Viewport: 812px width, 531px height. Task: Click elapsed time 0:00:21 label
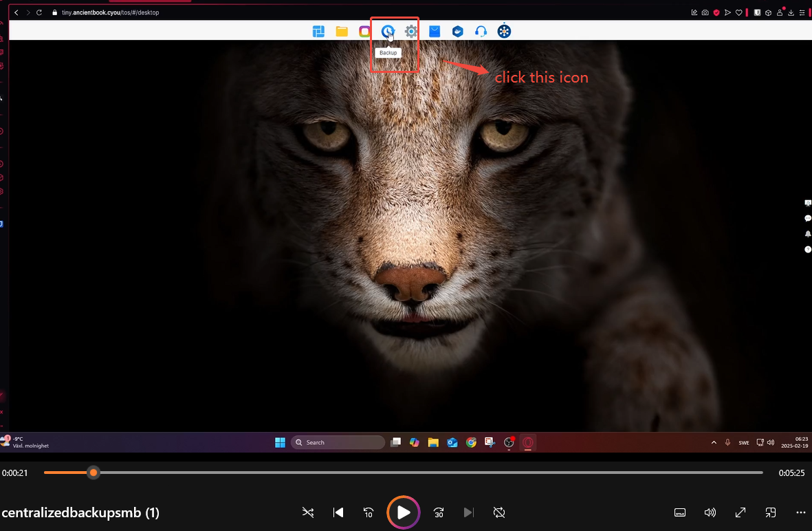click(x=15, y=473)
